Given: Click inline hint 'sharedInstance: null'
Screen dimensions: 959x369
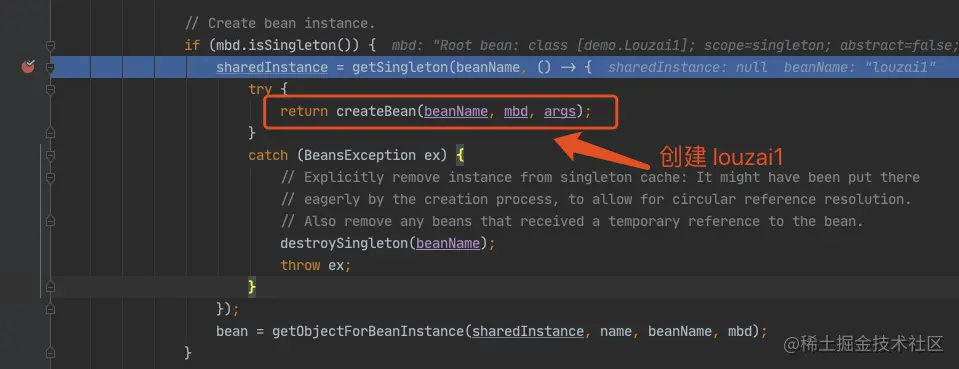Looking at the screenshot, I should pos(687,67).
